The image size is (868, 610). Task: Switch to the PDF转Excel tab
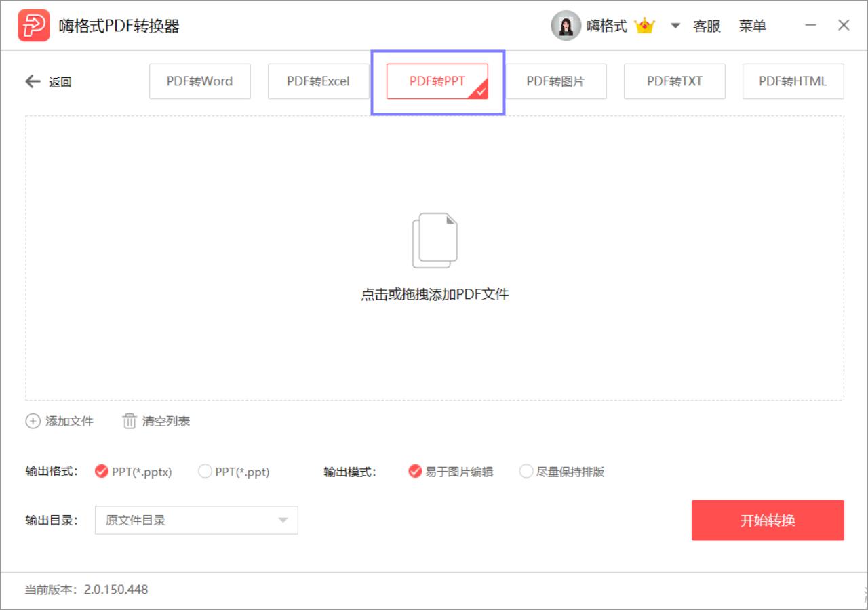319,81
